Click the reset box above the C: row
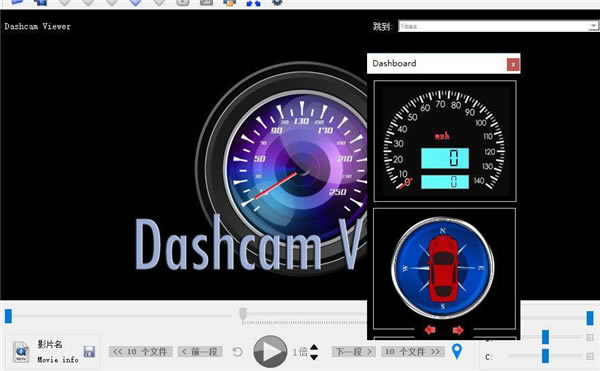Image resolution: width=600 pixels, height=371 pixels. click(590, 337)
